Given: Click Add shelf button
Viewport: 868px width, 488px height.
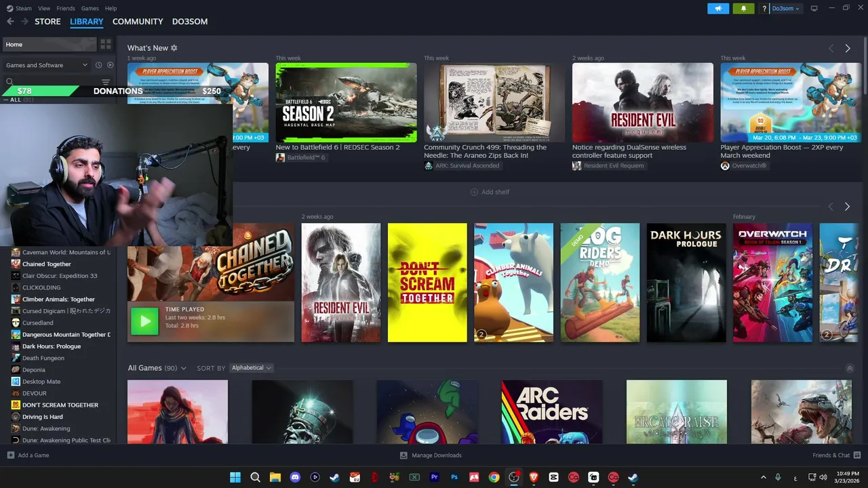Looking at the screenshot, I should point(490,192).
